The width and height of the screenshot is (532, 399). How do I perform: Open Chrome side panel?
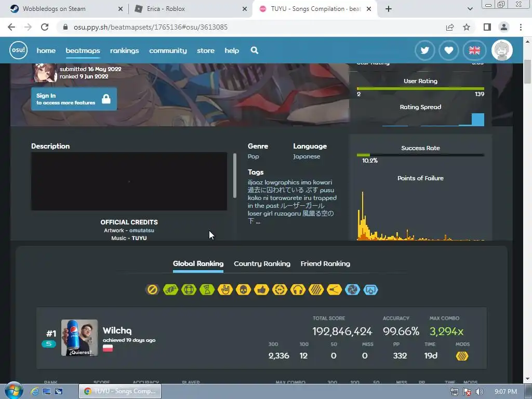(x=487, y=27)
